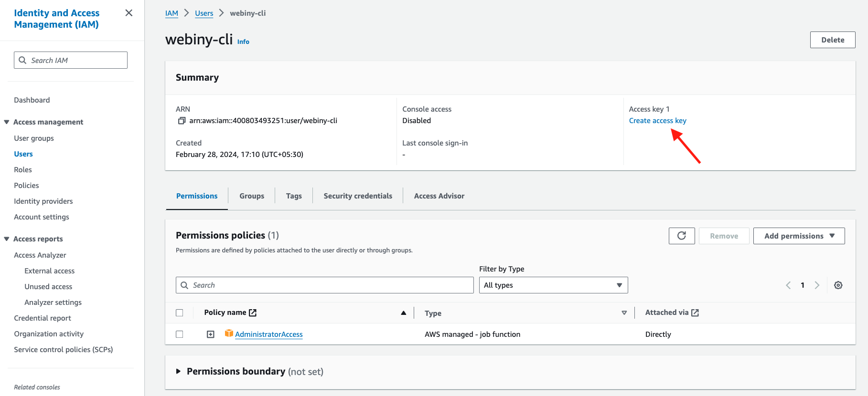The height and width of the screenshot is (396, 868).
Task: Open the Filter by Type dropdown
Action: pos(553,285)
